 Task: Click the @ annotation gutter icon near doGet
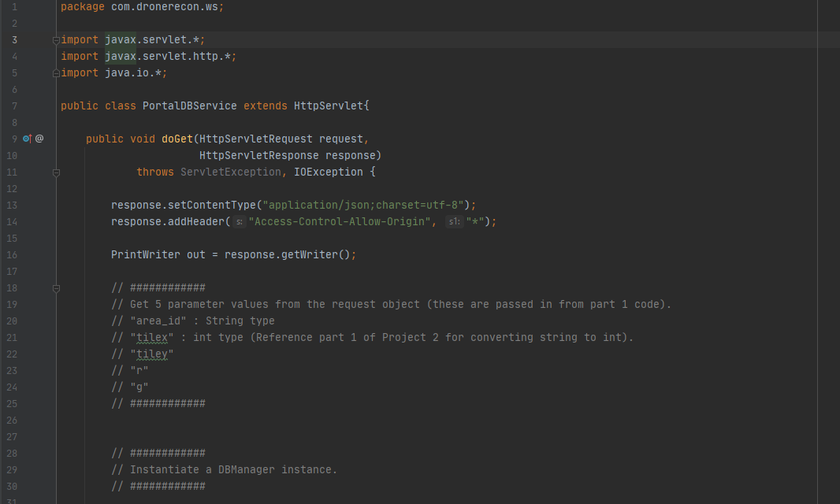pos(39,139)
